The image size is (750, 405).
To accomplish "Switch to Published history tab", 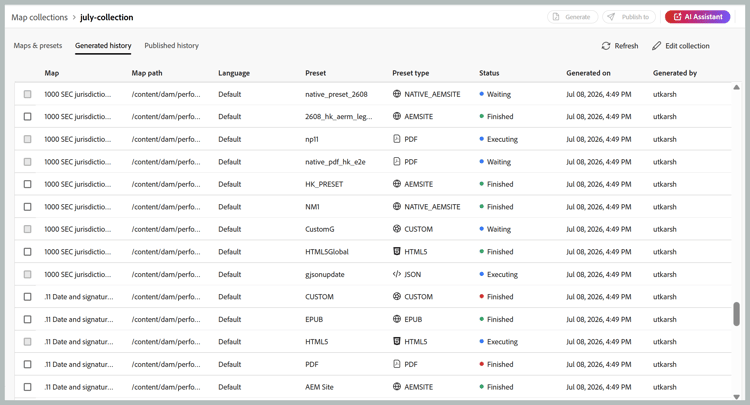I will tap(171, 46).
